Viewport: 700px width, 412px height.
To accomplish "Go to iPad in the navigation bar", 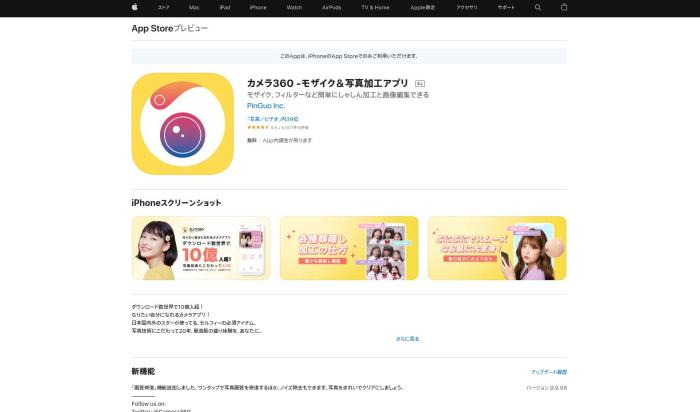I will pyautogui.click(x=225, y=7).
